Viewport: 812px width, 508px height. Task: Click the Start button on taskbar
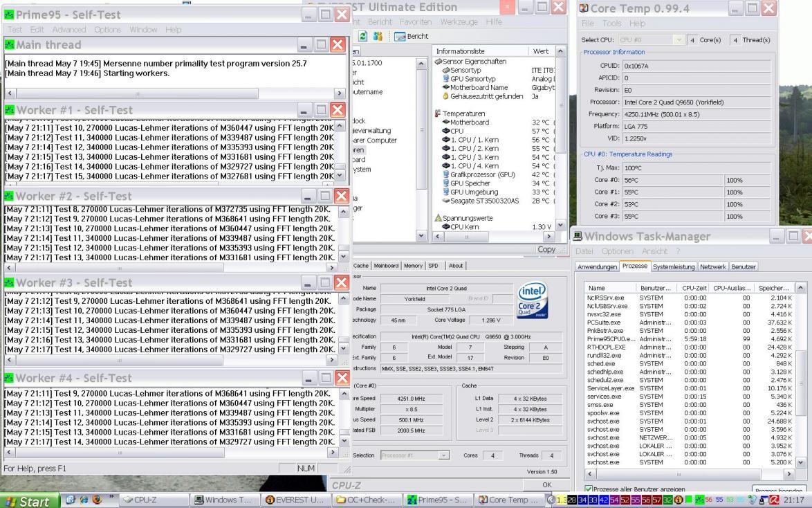tap(30, 501)
